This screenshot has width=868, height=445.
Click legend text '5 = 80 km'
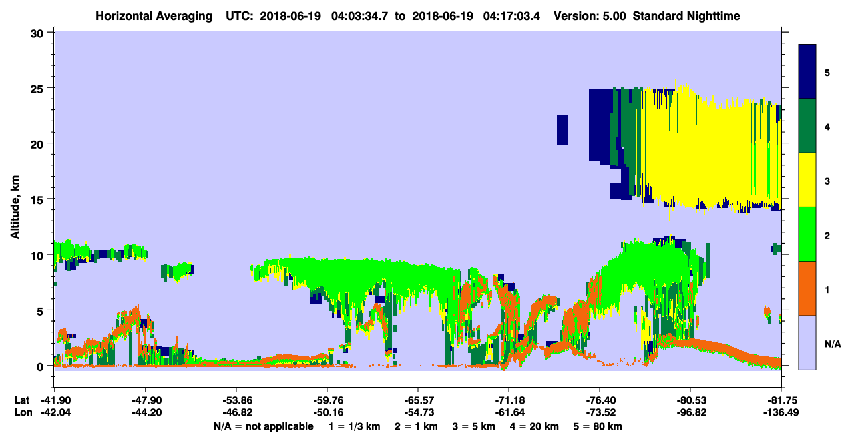click(x=598, y=426)
